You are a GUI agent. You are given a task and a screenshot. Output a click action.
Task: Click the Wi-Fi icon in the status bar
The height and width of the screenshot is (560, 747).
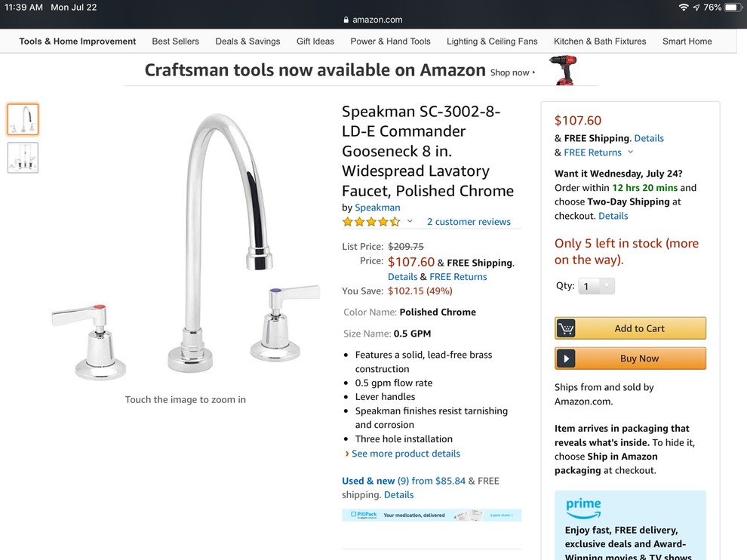[x=683, y=7]
